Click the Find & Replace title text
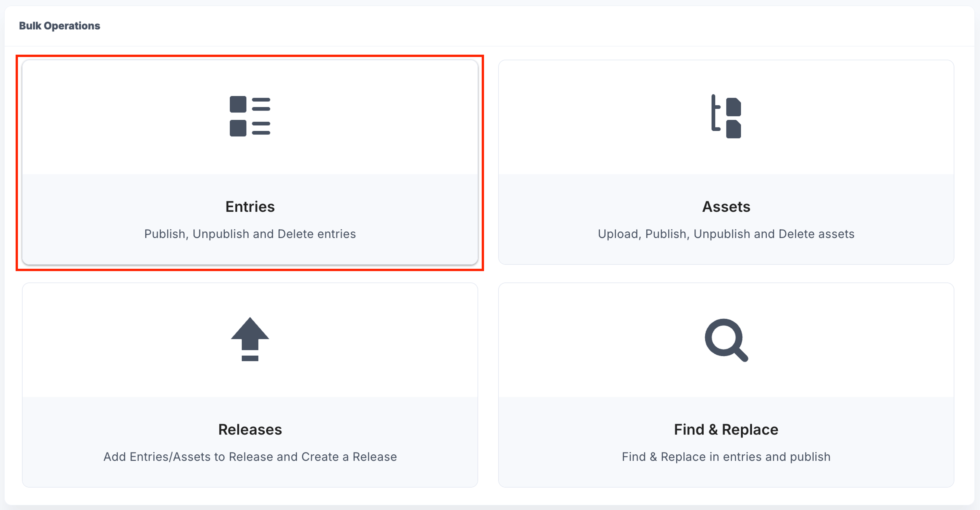This screenshot has width=980, height=510. click(726, 429)
